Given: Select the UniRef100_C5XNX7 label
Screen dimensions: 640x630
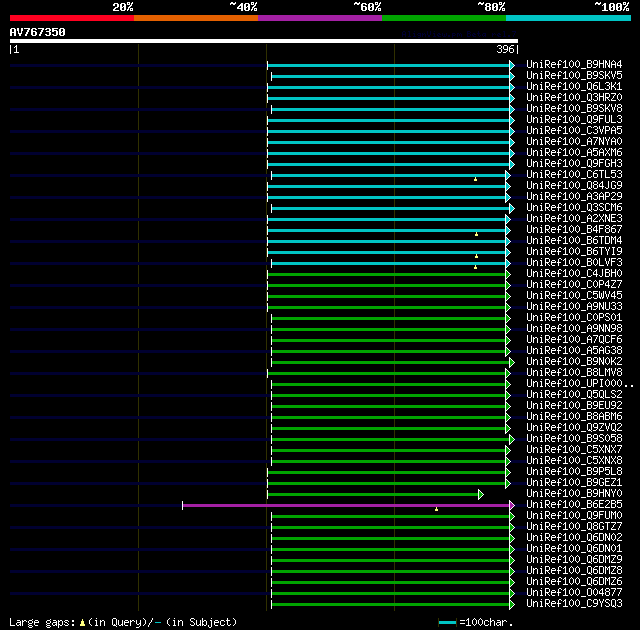Looking at the screenshot, I should coord(574,450).
